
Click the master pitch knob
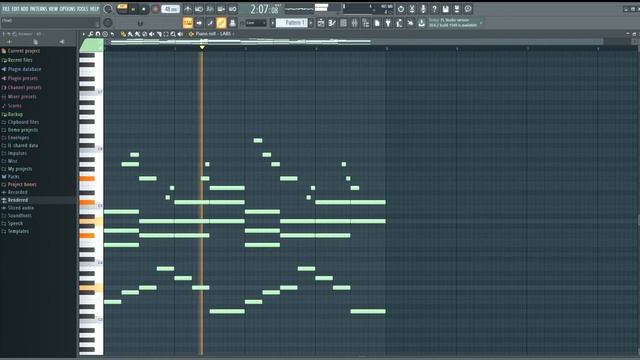pos(108,22)
